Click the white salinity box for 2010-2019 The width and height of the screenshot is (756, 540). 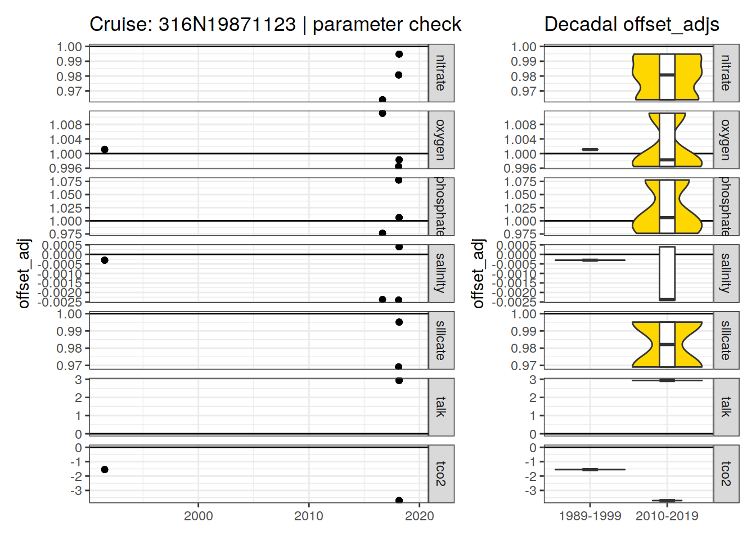pos(667,273)
